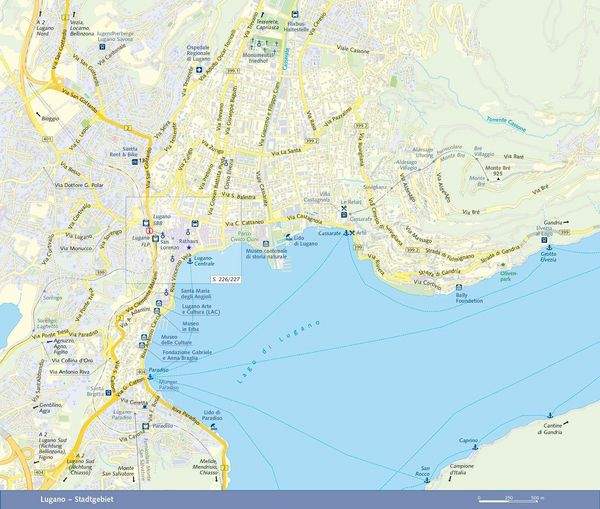Select the 'Via Massago' street label

[419, 235]
